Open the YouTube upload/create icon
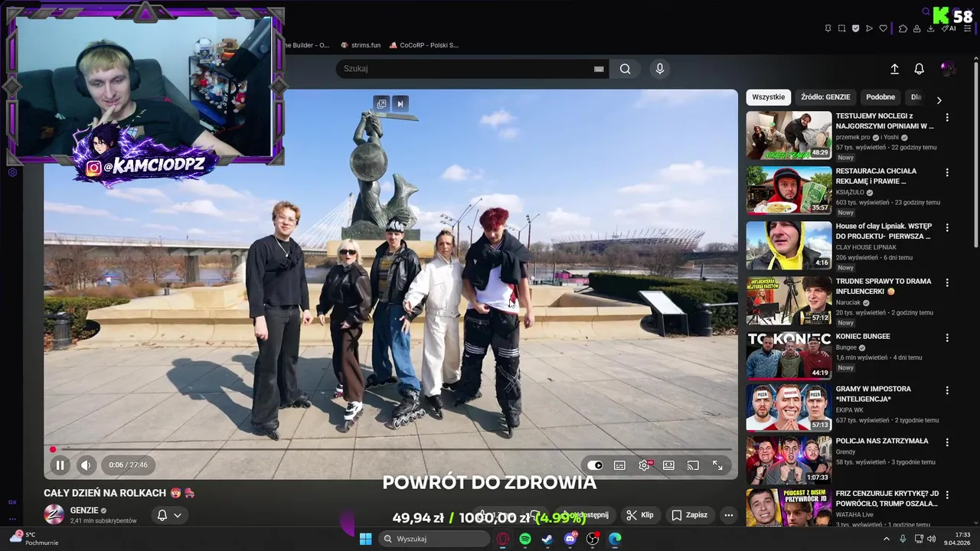Screen dimensions: 980x551 pyautogui.click(x=894, y=69)
